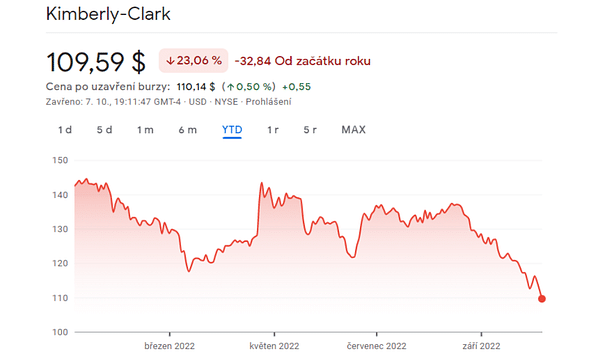
Task: Click the Kimberly-Clark title
Action: click(x=108, y=15)
